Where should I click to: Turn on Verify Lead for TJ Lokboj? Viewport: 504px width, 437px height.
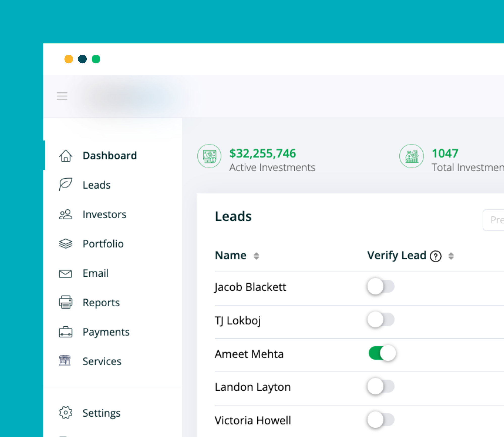[x=381, y=320]
